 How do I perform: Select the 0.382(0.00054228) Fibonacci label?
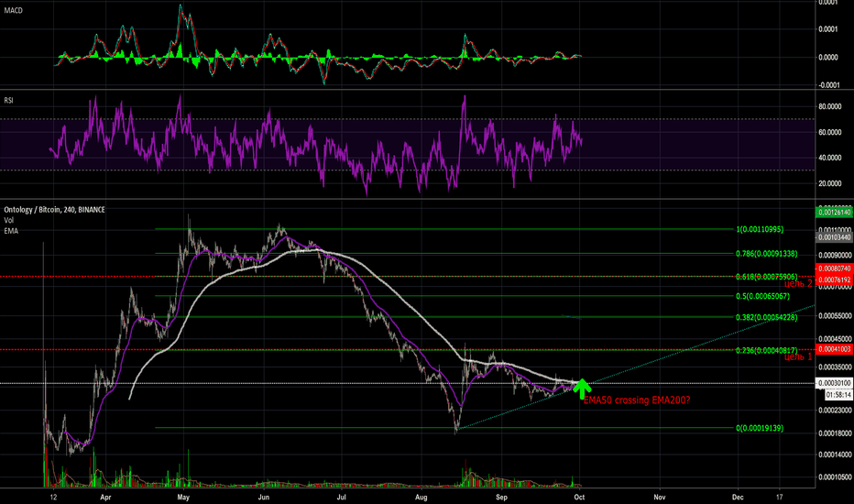[x=766, y=317]
